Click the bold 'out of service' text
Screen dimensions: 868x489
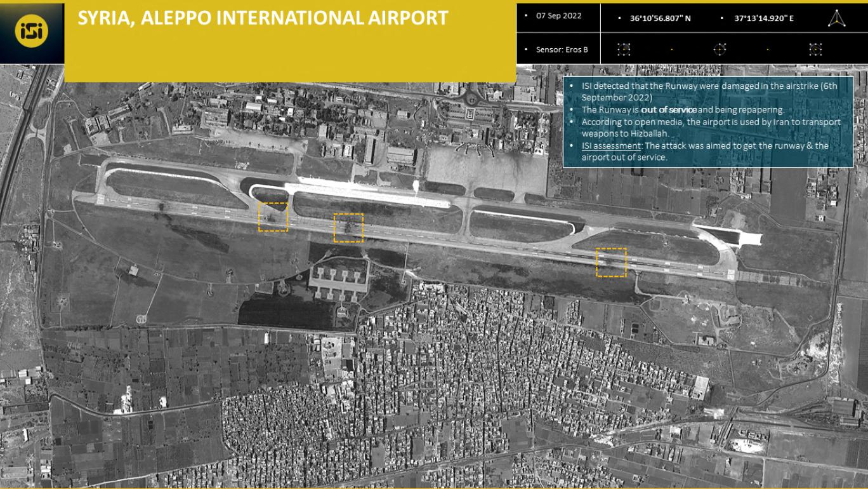pyautogui.click(x=669, y=110)
